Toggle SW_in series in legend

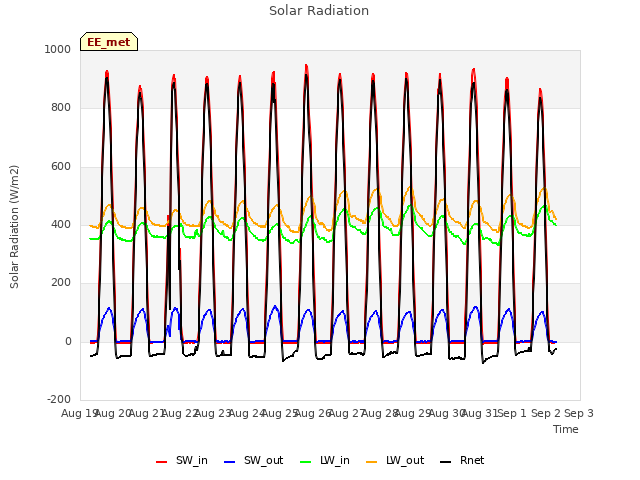(x=182, y=460)
